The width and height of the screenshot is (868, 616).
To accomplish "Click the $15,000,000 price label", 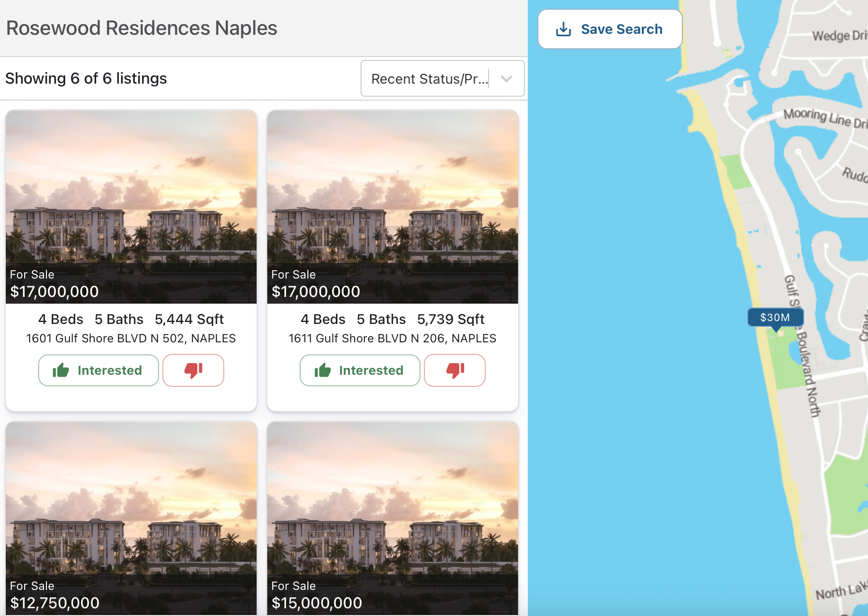I will [317, 603].
